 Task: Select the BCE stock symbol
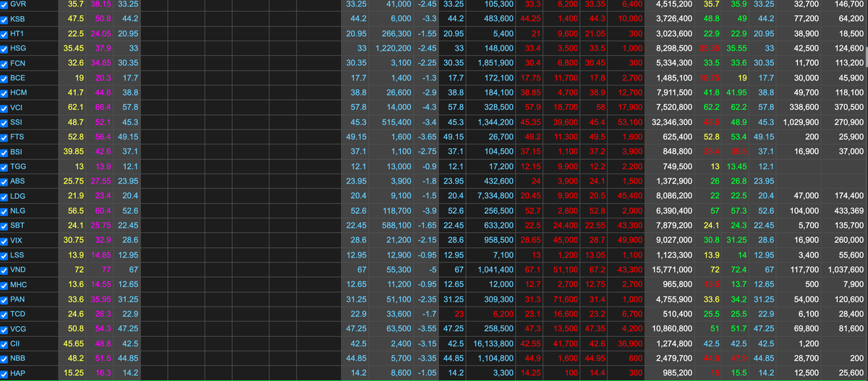point(18,78)
